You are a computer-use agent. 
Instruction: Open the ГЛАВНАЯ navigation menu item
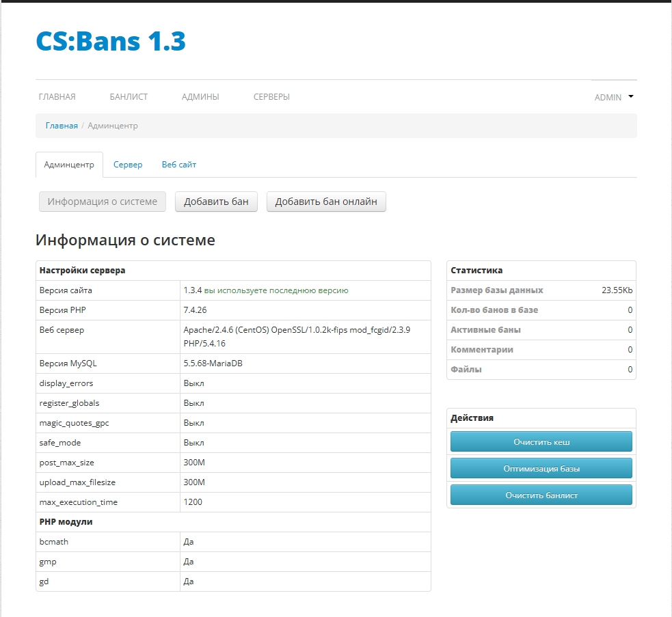[57, 97]
